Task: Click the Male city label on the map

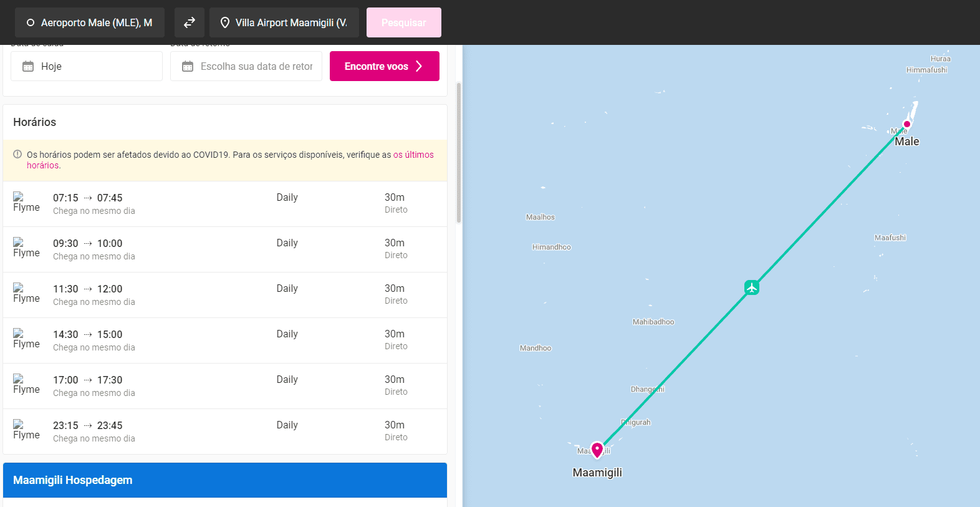Action: click(x=907, y=142)
